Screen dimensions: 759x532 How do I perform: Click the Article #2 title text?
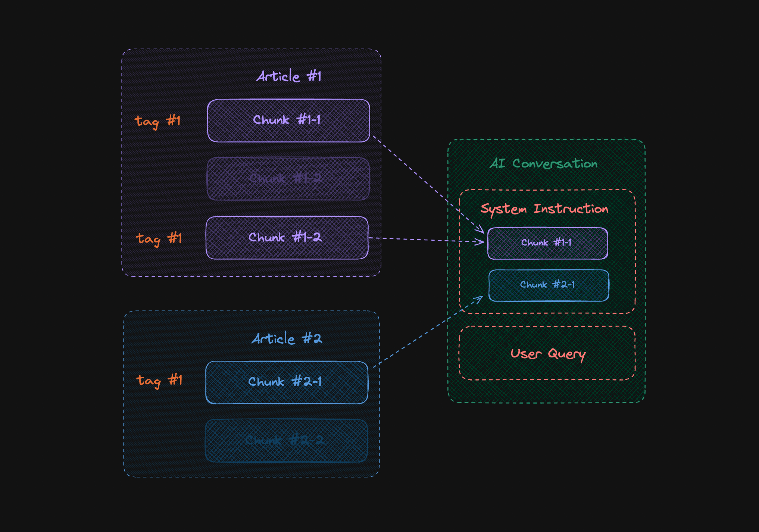pyautogui.click(x=287, y=339)
